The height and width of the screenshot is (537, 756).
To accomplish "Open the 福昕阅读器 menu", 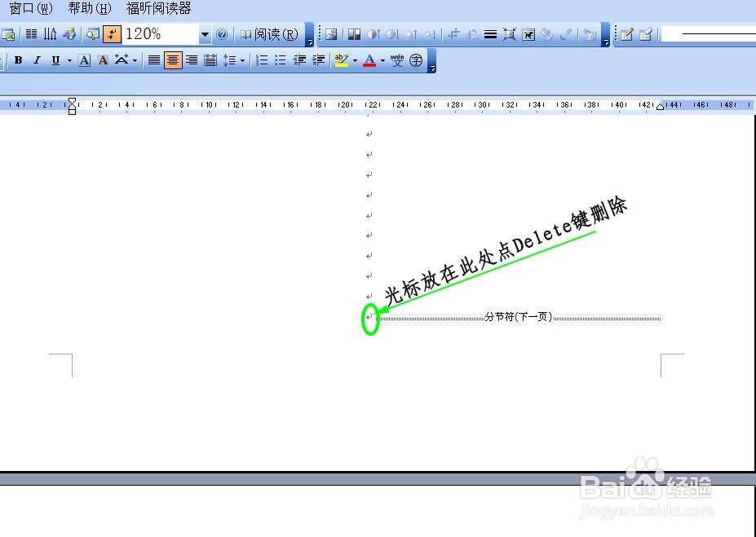I will (x=159, y=8).
